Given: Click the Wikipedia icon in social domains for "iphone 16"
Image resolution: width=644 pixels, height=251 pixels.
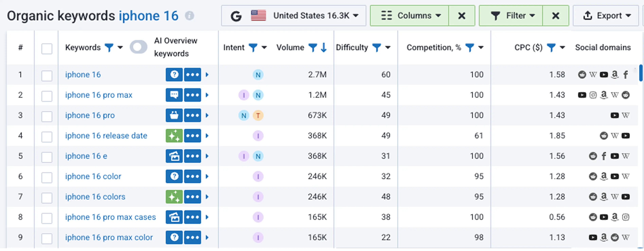Looking at the screenshot, I should [593, 74].
